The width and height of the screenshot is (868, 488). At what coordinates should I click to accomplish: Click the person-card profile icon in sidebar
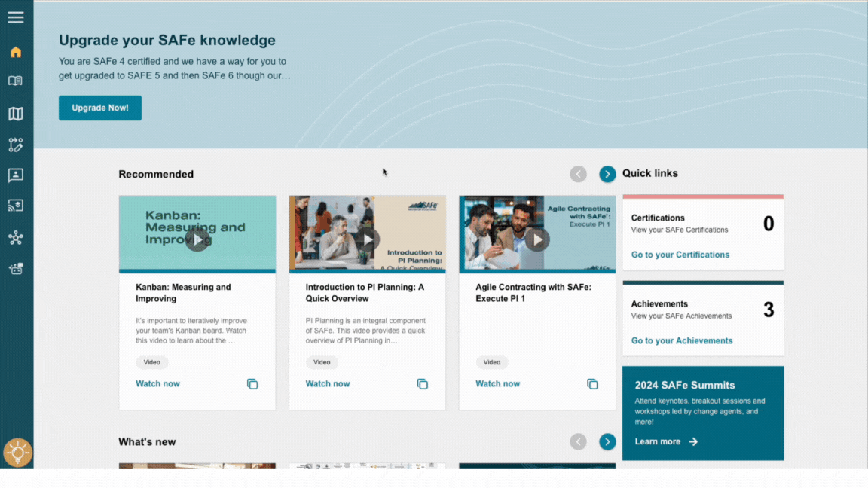[16, 175]
